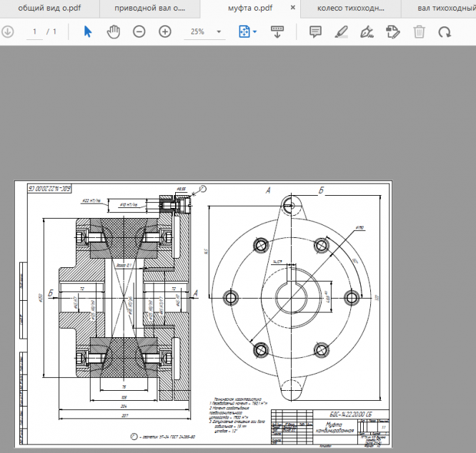The image size is (476, 453).
Task: Click the zoom out minus button
Action: (139, 32)
